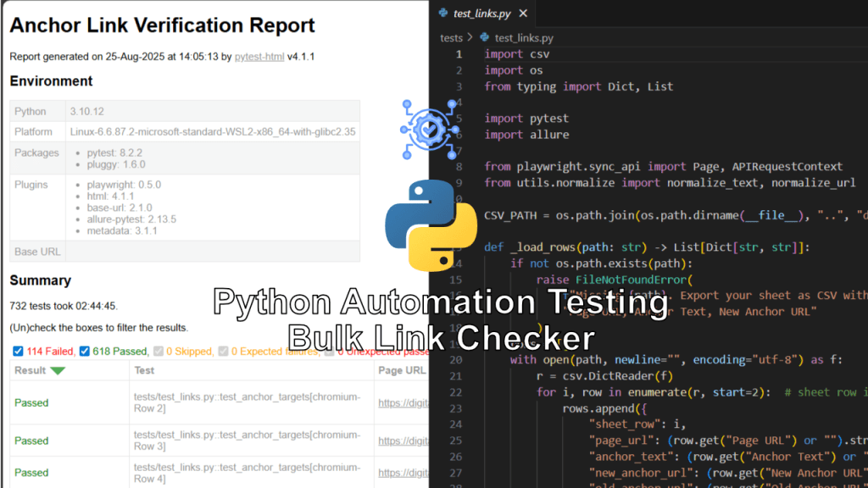Enable the 0 Skipped filter checkbox
868x488 pixels.
(156, 350)
